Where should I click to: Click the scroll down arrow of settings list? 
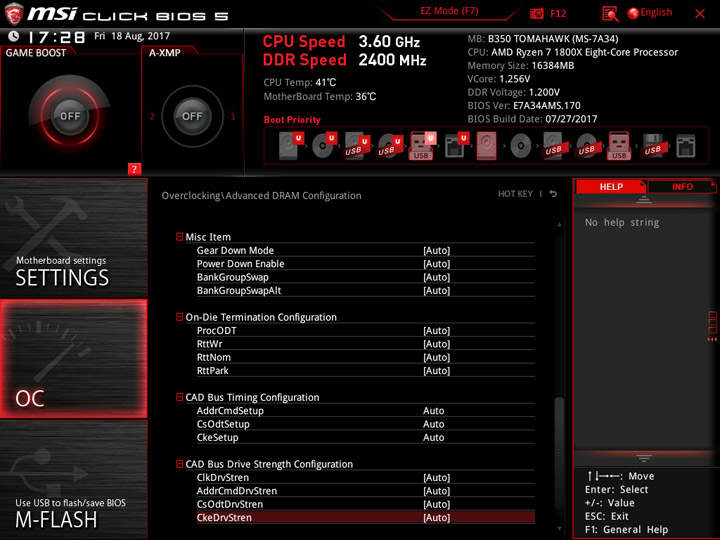click(559, 529)
